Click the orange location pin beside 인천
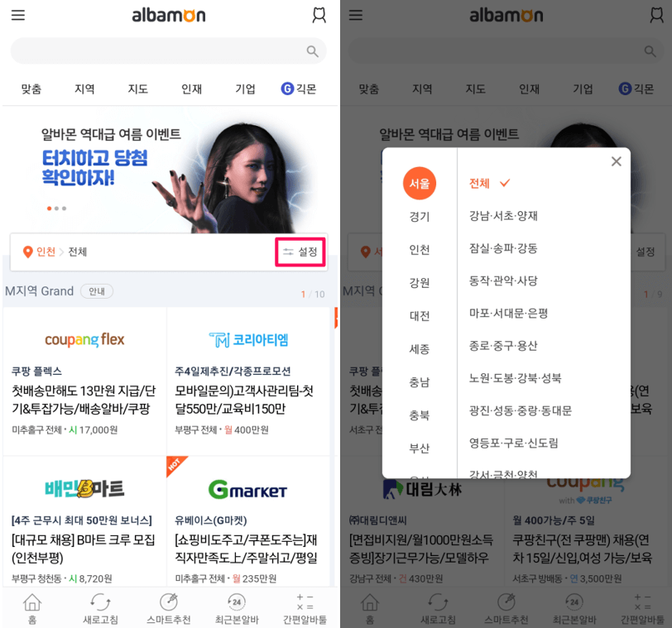Viewport: 672px width, 628px height. pos(28,252)
